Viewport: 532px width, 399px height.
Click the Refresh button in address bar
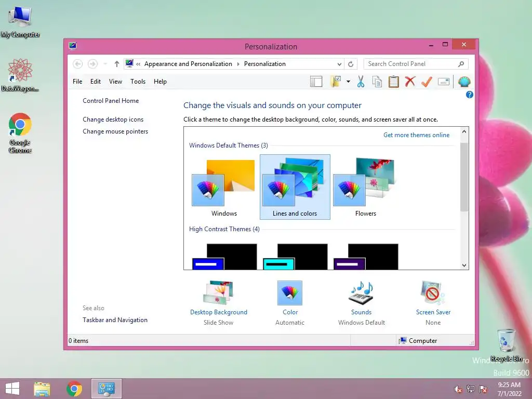click(x=351, y=64)
